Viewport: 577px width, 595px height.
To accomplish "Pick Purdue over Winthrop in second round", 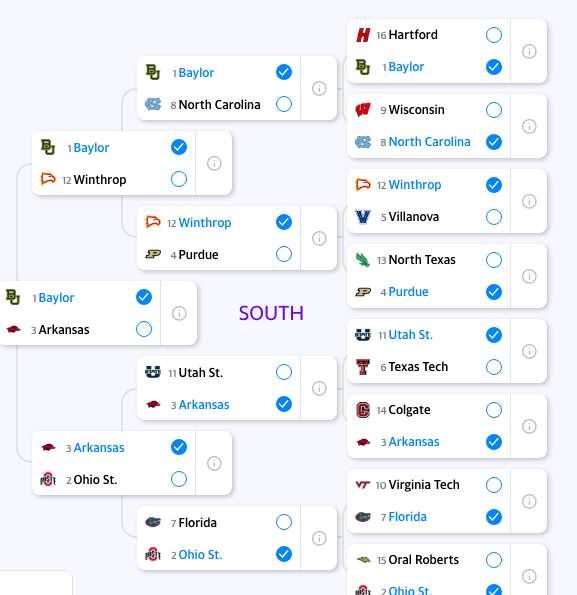I will pyautogui.click(x=284, y=254).
